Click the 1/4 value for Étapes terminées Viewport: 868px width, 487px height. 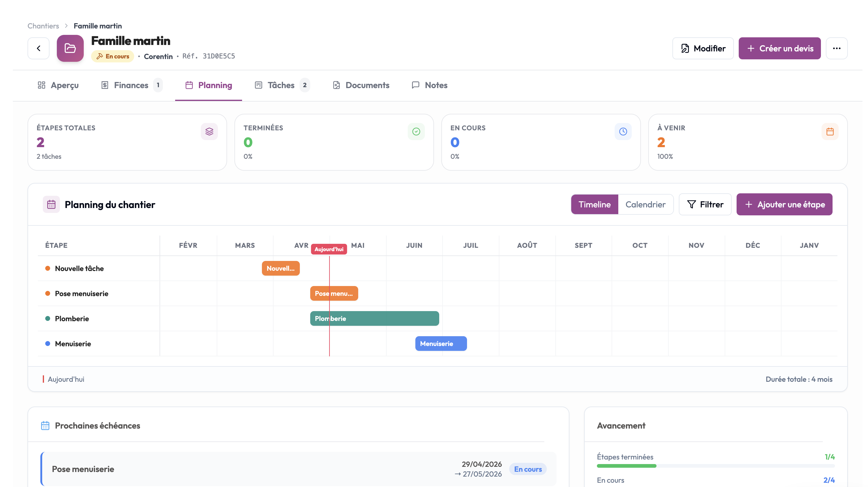[x=829, y=457]
